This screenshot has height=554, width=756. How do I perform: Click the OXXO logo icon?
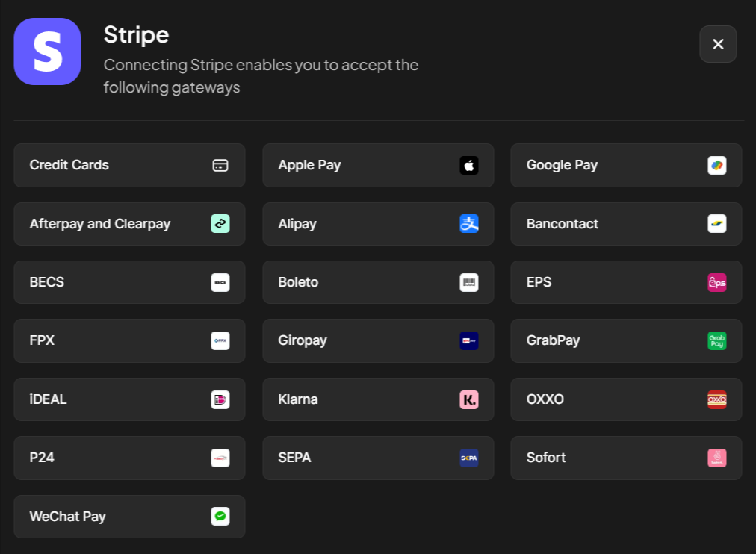[716, 399]
